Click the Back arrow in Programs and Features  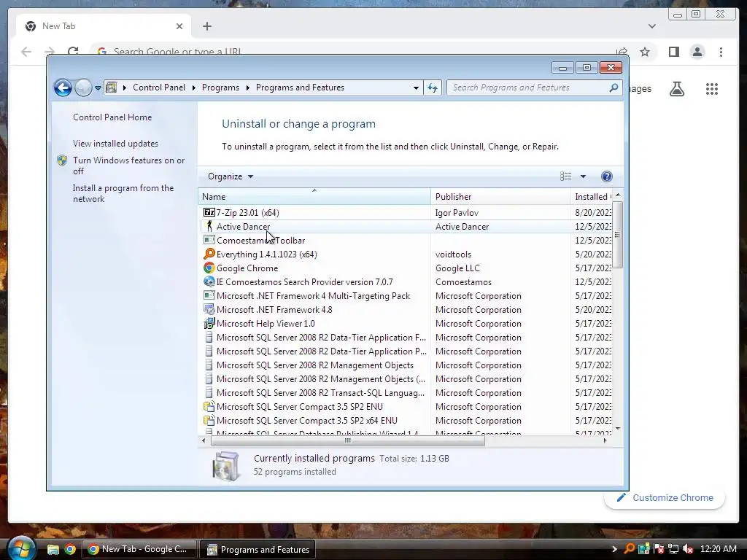[63, 87]
